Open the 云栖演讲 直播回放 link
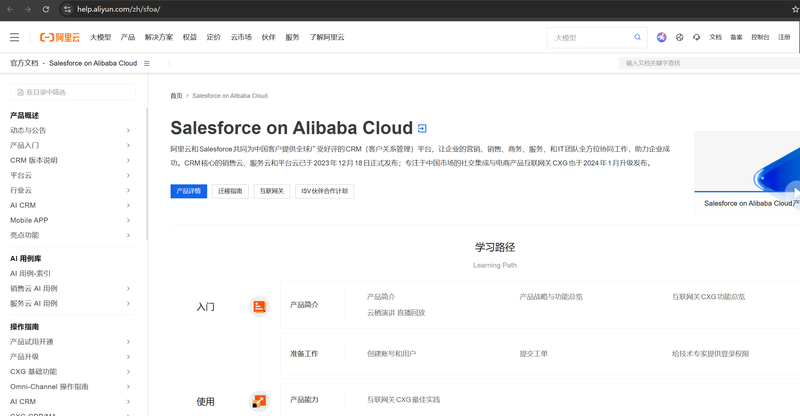 [x=396, y=312]
